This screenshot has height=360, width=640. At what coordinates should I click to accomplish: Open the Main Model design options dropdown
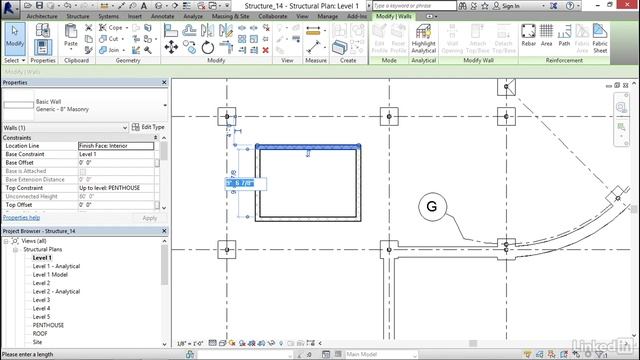tap(414, 354)
